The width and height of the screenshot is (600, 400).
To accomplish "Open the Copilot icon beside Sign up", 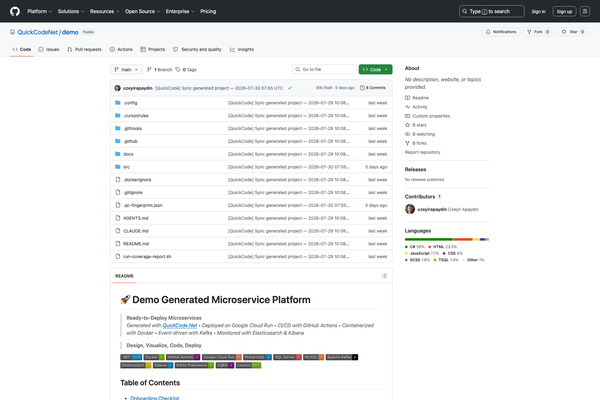I will coord(585,11).
